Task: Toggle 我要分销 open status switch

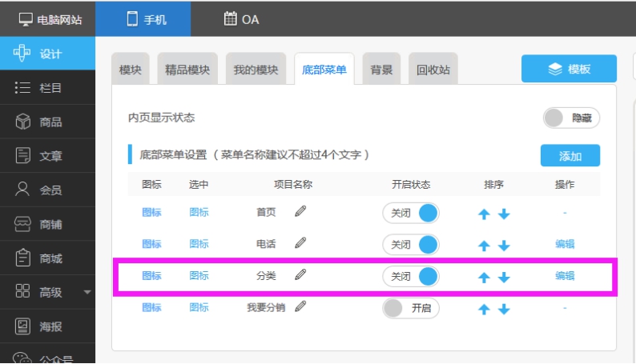Action: 411,308
